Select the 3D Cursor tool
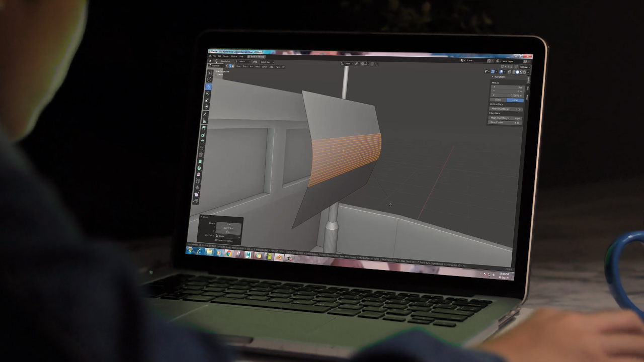The height and width of the screenshot is (362, 644). tap(209, 79)
